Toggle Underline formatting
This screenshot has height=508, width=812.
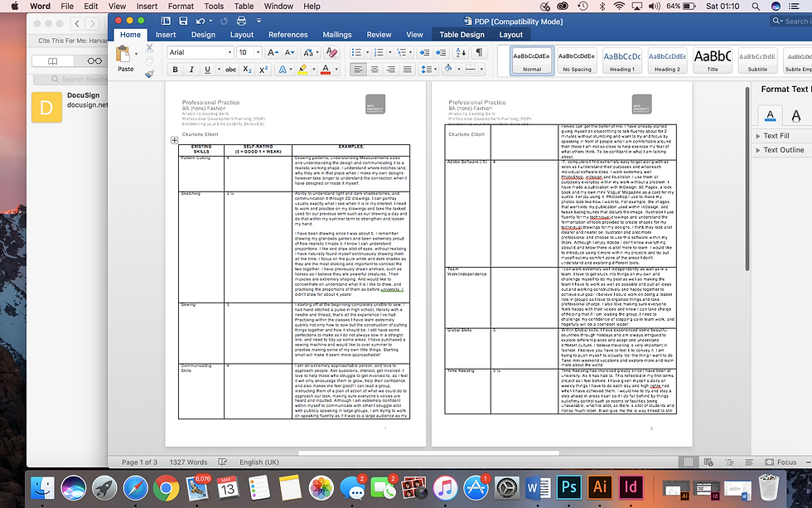[x=207, y=70]
